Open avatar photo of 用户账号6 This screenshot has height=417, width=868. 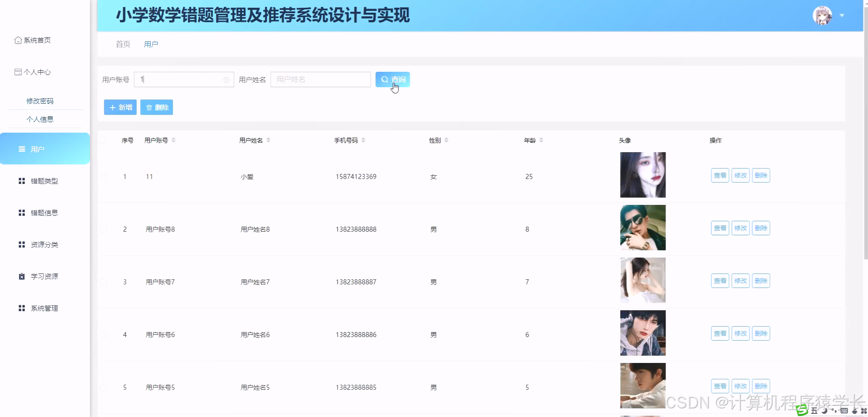pos(643,333)
